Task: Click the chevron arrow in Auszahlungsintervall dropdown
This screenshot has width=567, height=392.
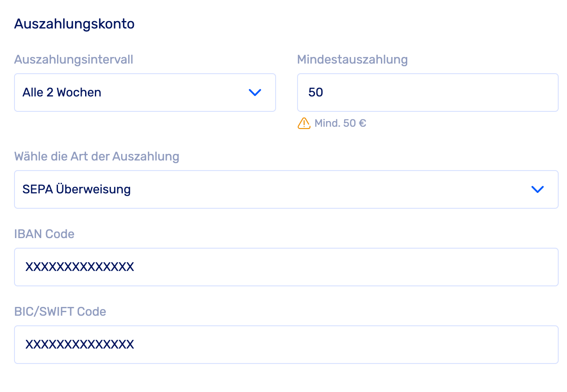Action: [255, 93]
